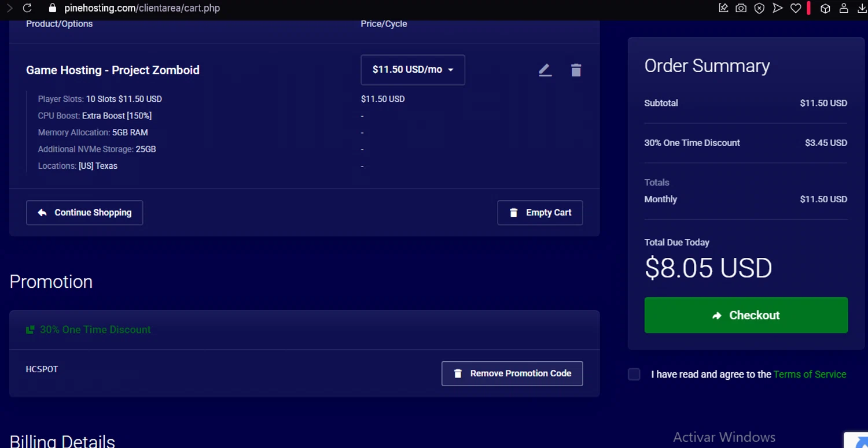Viewport: 868px width, 448px height.
Task: Bookmark page with the heart icon
Action: [796, 8]
